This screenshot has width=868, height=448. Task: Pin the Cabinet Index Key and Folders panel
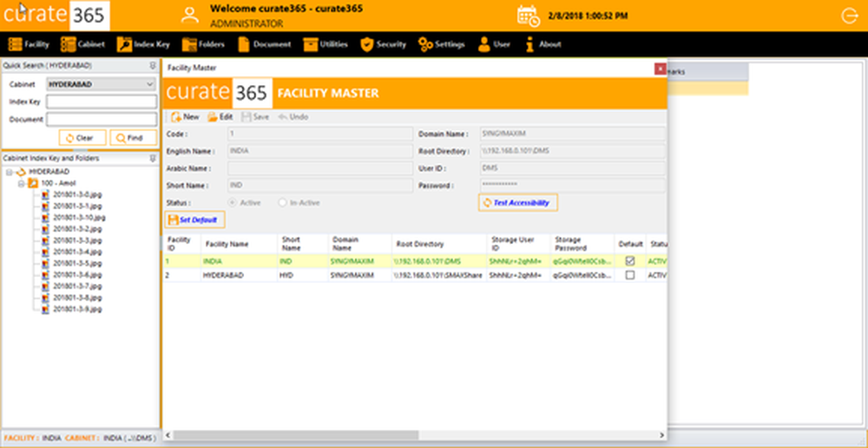tap(153, 158)
